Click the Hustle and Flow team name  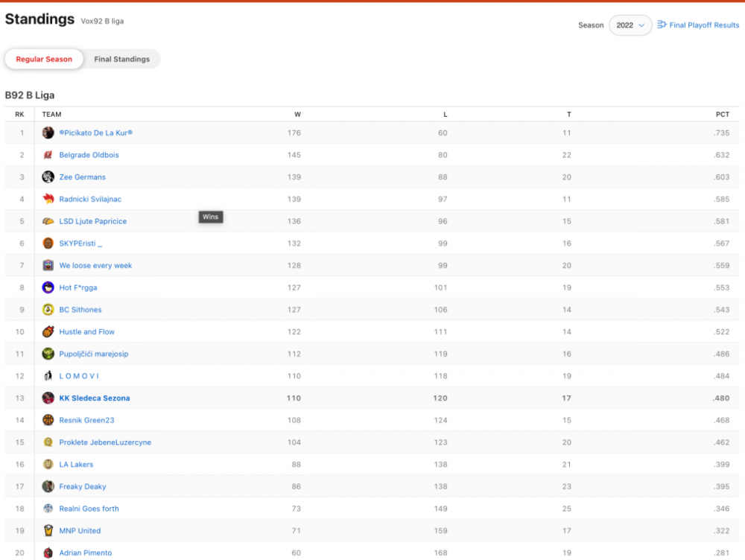pyautogui.click(x=86, y=331)
